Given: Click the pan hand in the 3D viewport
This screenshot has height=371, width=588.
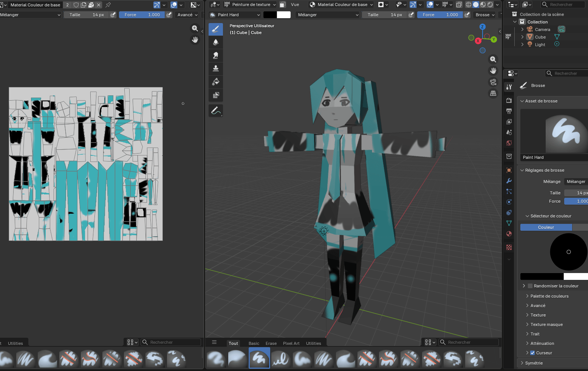Looking at the screenshot, I should (493, 71).
